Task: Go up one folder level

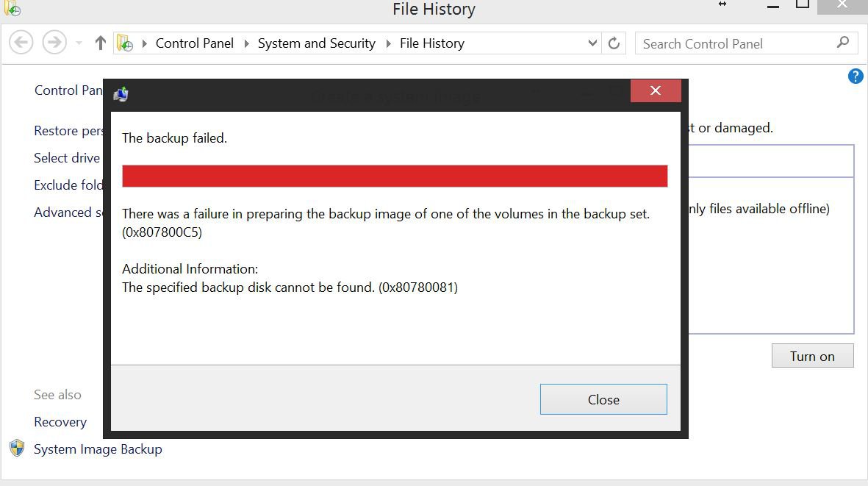Action: click(100, 43)
